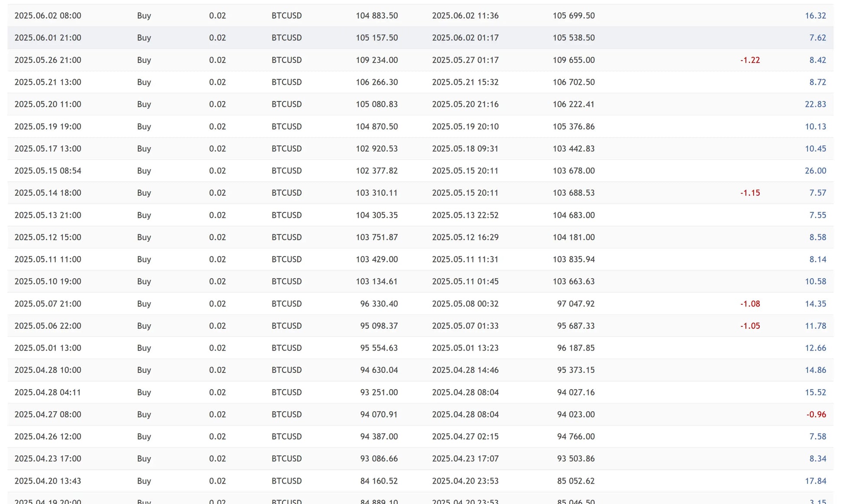Click close price 109 655.00

click(574, 60)
